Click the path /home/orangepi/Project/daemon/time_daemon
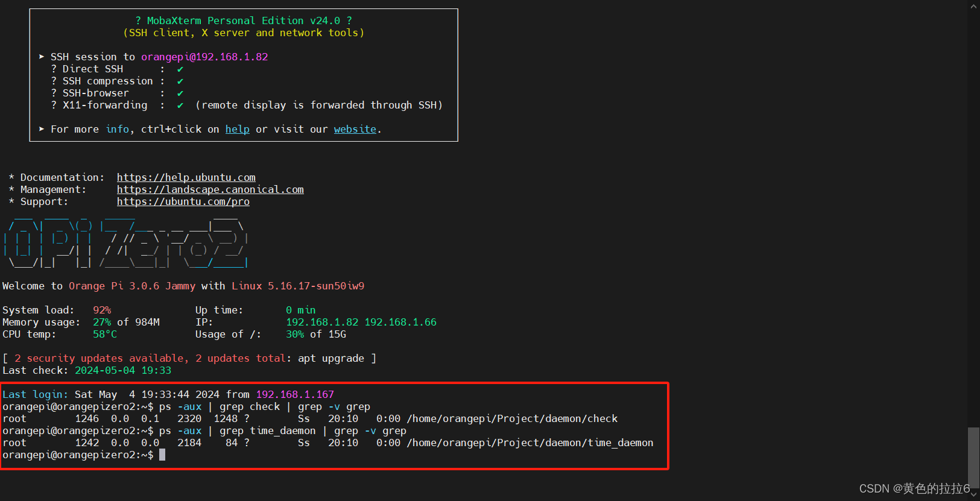Viewport: 980px width, 501px height. 530,443
